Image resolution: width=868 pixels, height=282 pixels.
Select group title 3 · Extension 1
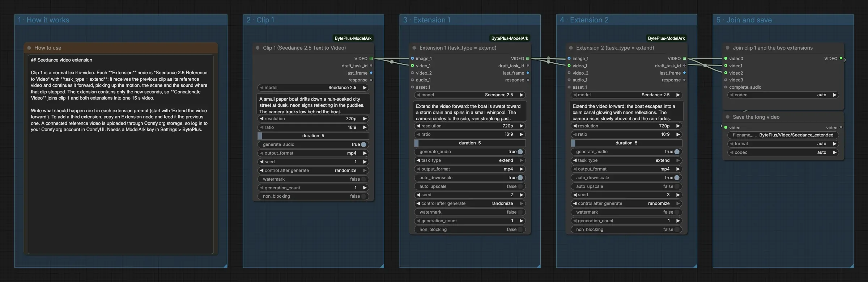click(x=427, y=20)
